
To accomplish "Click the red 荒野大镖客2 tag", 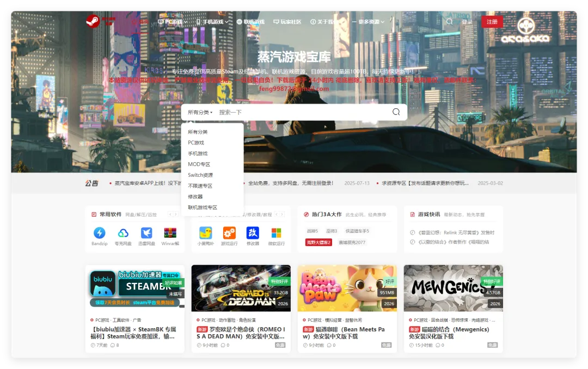I will [x=318, y=242].
